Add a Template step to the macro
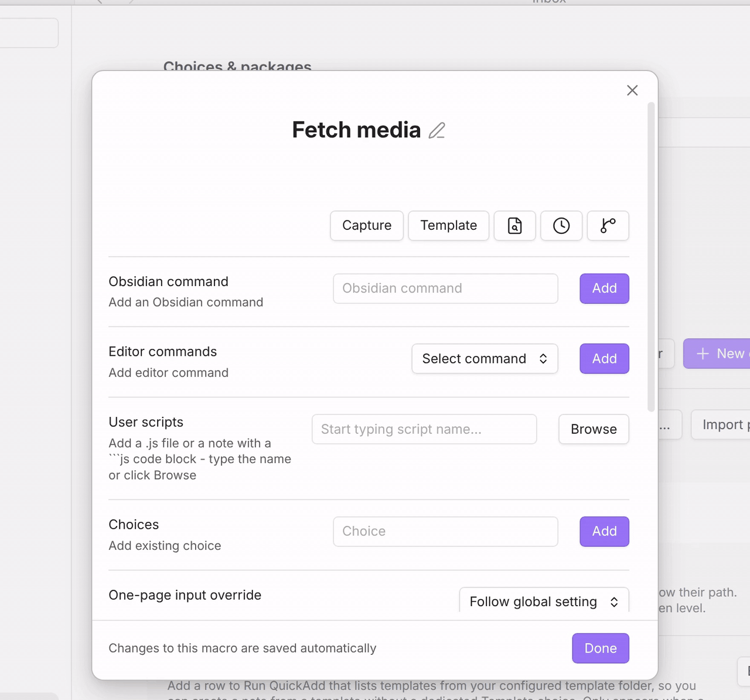The width and height of the screenshot is (750, 700). point(449,226)
